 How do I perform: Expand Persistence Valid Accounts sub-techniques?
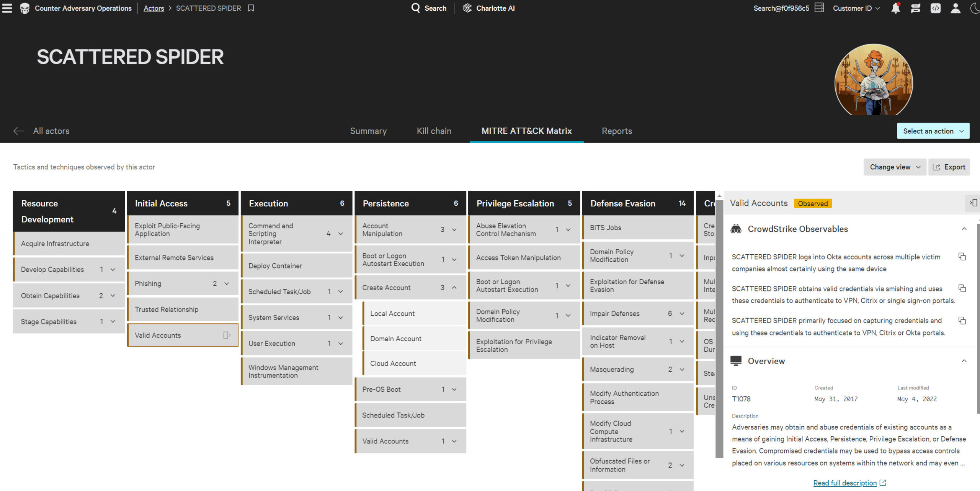454,441
